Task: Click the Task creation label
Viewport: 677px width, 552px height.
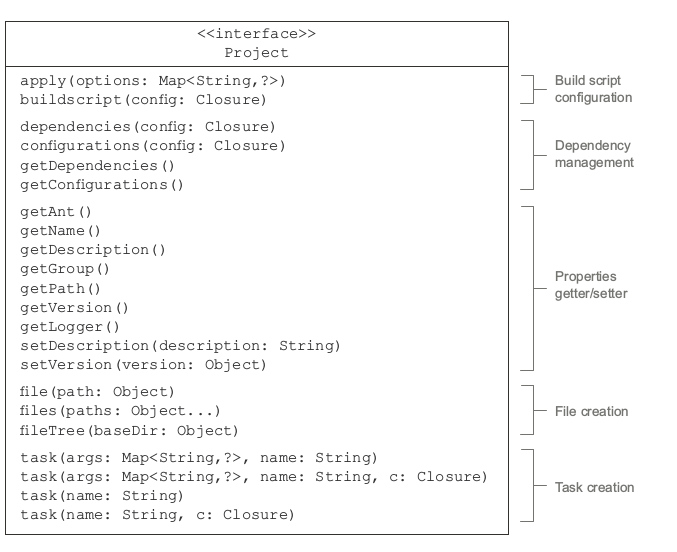Action: pyautogui.click(x=594, y=487)
